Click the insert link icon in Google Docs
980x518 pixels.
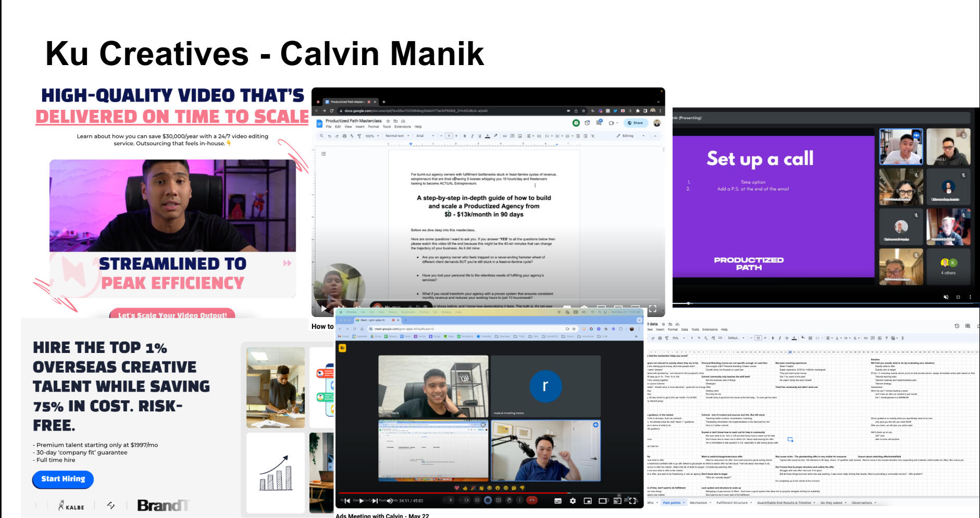504,136
